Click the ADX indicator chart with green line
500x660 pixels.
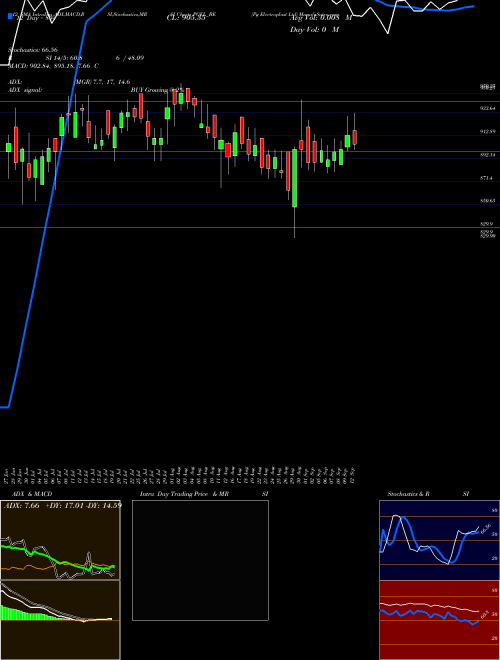tap(60, 540)
